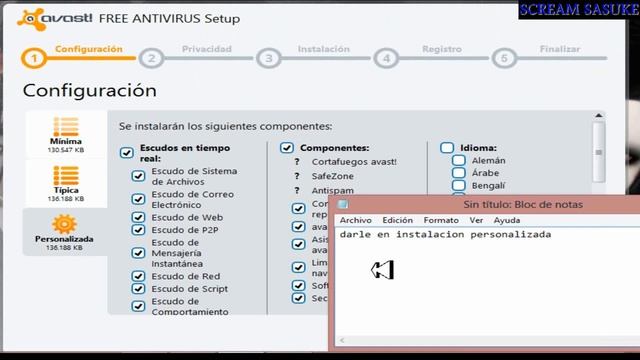Toggle the Componentes group checkbox
Image resolution: width=640 pixels, height=360 pixels.
287,148
